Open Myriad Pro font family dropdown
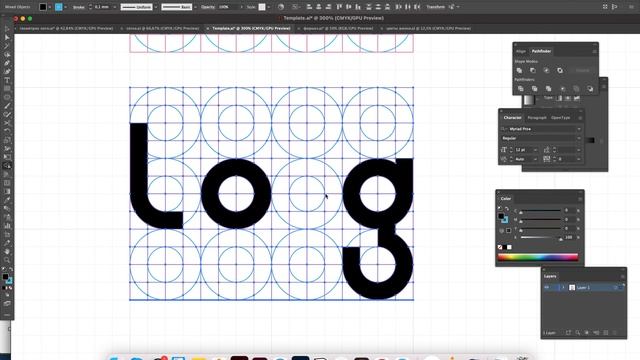Image resolution: width=640 pixels, height=360 pixels. pyautogui.click(x=578, y=129)
